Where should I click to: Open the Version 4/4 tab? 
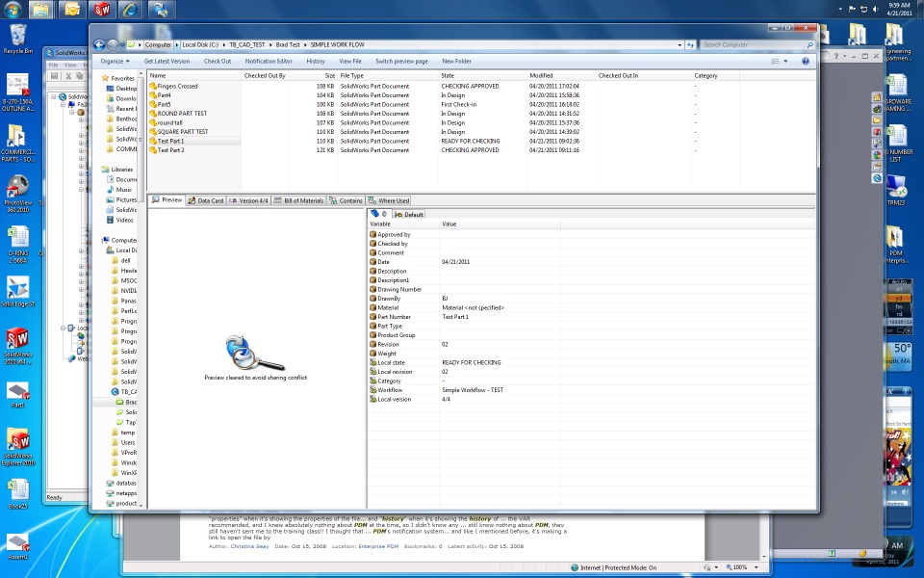(248, 200)
